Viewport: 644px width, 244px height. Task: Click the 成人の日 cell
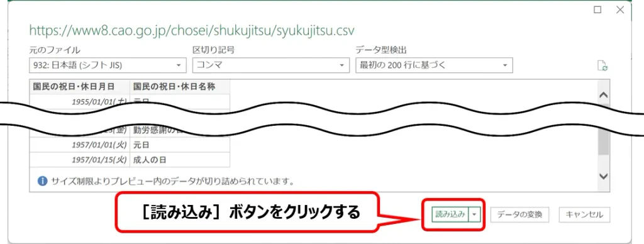click(179, 160)
